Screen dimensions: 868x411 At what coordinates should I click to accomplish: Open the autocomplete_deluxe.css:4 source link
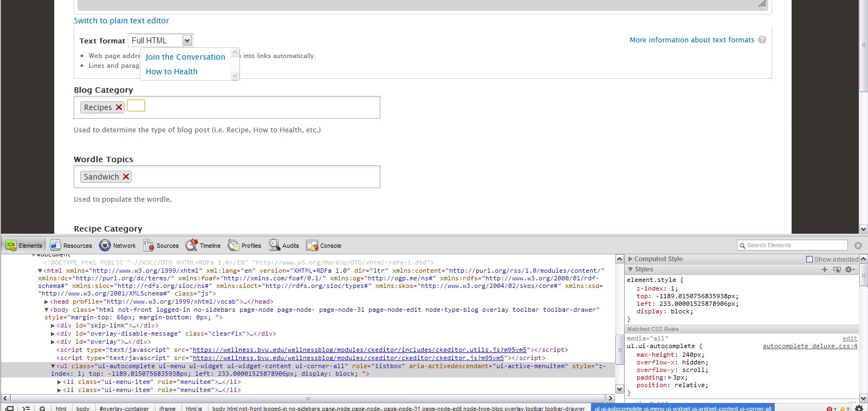coord(809,346)
